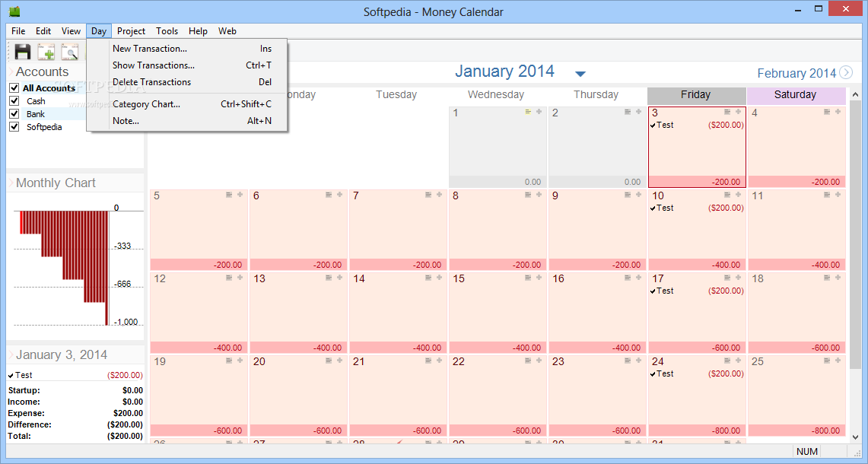Open the Help menu
868x464 pixels.
198,31
